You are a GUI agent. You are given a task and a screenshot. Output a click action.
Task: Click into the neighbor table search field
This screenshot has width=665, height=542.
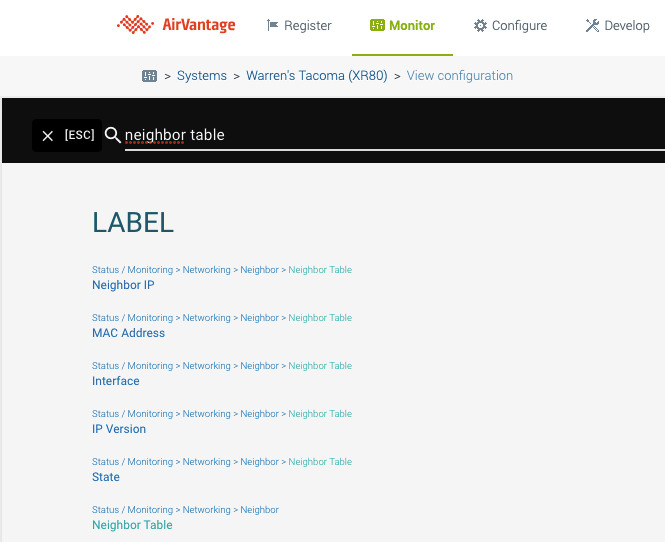coord(390,135)
